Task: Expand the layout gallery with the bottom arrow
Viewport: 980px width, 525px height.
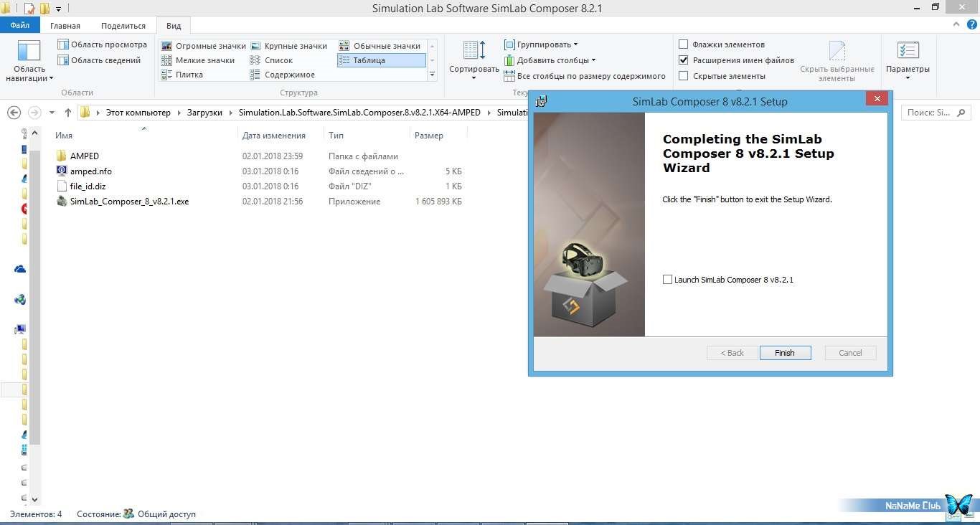Action: (x=432, y=75)
